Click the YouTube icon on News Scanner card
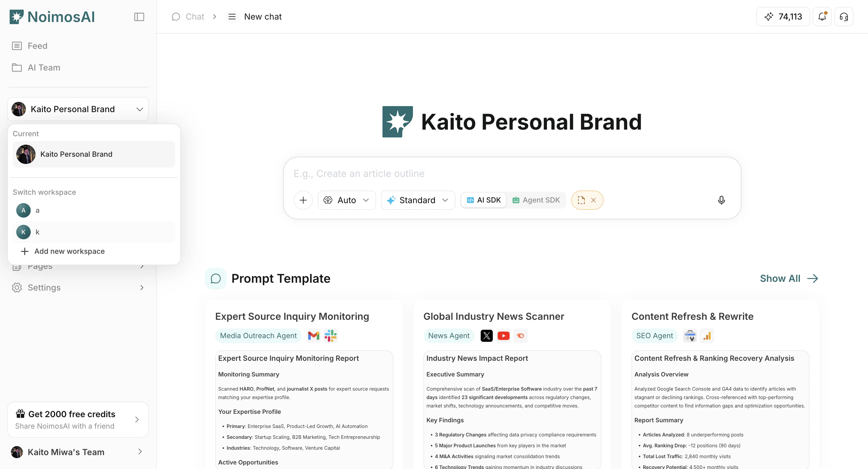This screenshot has height=469, width=868. click(503, 335)
